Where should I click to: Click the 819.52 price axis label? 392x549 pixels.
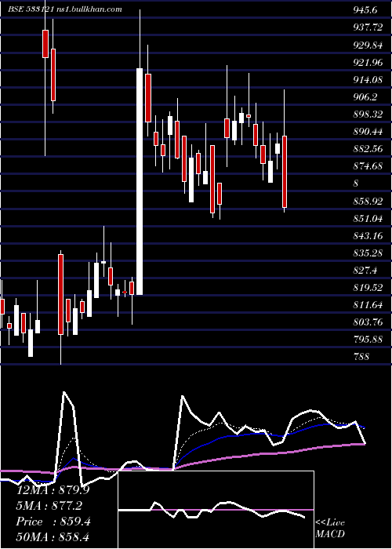(368, 288)
